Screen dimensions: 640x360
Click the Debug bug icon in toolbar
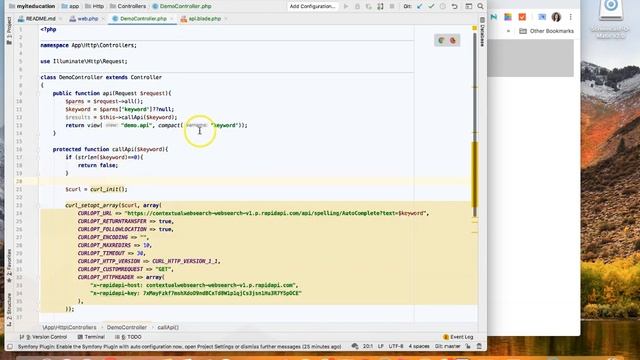(x=357, y=7)
